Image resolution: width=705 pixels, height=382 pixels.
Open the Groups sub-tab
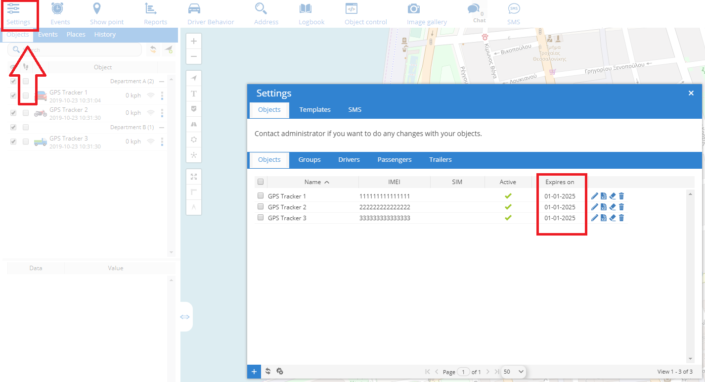coord(309,160)
